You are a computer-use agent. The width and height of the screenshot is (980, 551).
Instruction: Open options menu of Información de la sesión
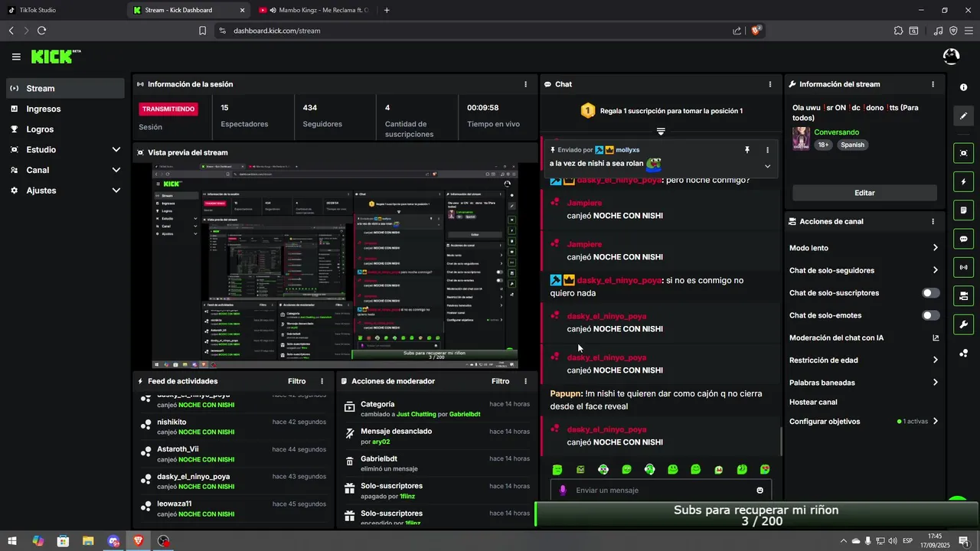[x=525, y=84]
